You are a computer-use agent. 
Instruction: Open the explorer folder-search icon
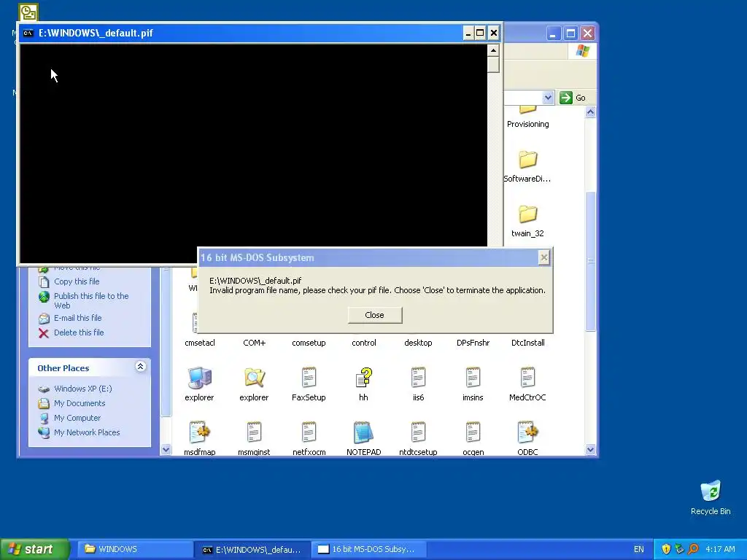(x=255, y=378)
